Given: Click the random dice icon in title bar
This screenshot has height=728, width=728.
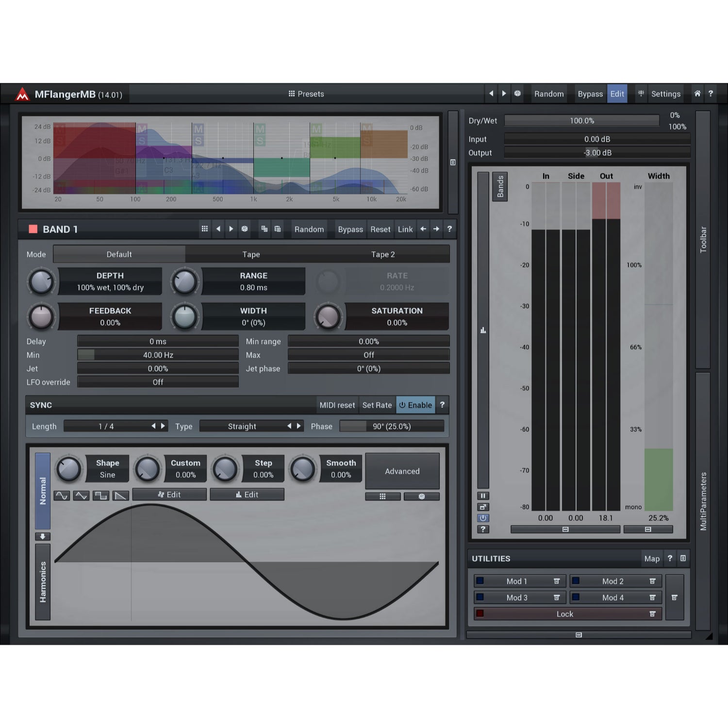Looking at the screenshot, I should coord(517,94).
